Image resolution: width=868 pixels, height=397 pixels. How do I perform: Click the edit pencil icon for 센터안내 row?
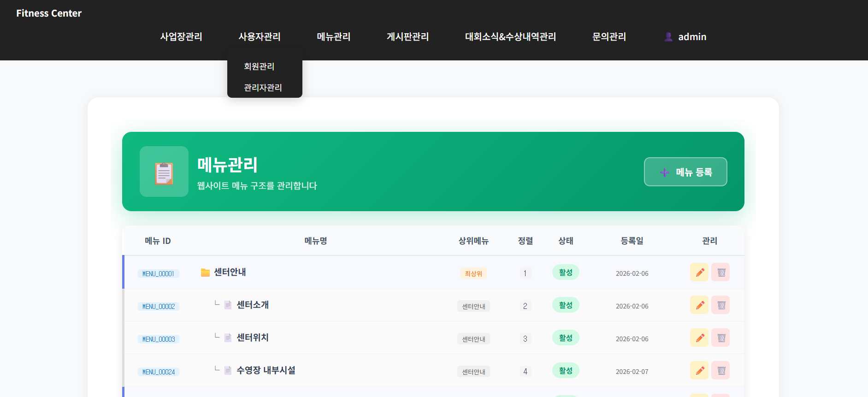coord(699,272)
